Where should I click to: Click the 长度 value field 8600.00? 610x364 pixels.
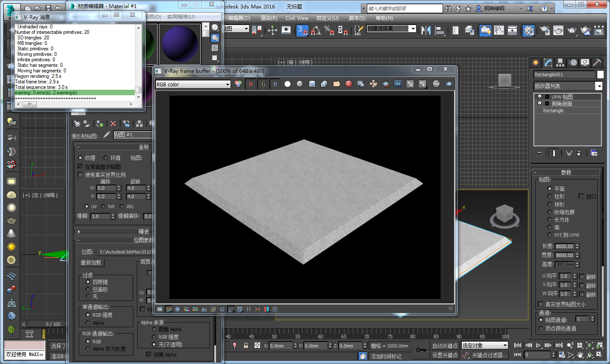pyautogui.click(x=565, y=246)
